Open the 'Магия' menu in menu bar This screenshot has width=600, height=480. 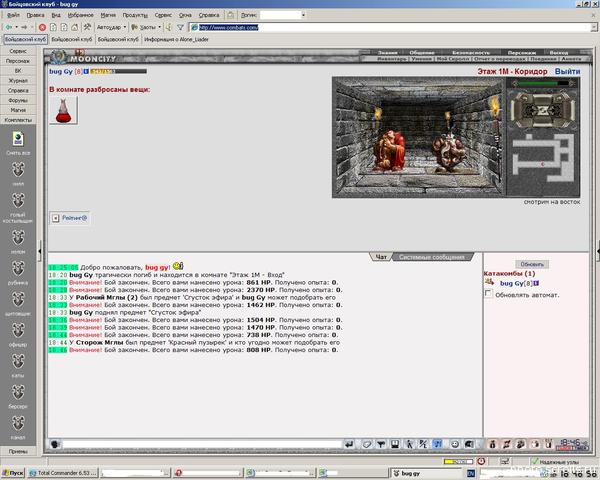click(108, 15)
